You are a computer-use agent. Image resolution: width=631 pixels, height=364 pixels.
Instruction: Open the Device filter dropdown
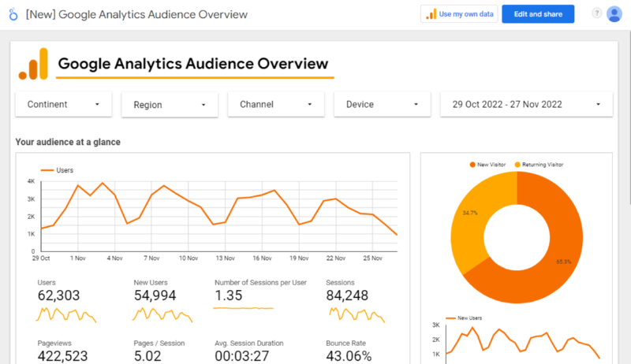click(383, 105)
